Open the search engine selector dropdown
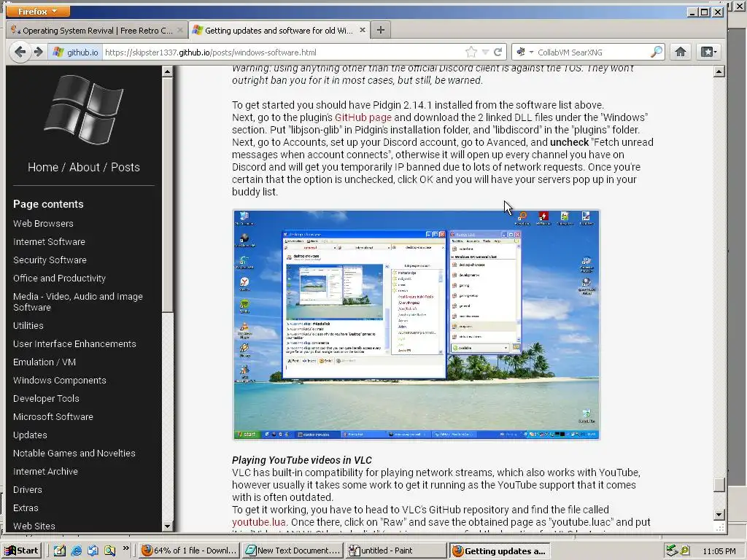Image resolution: width=747 pixels, height=560 pixels. tap(525, 52)
